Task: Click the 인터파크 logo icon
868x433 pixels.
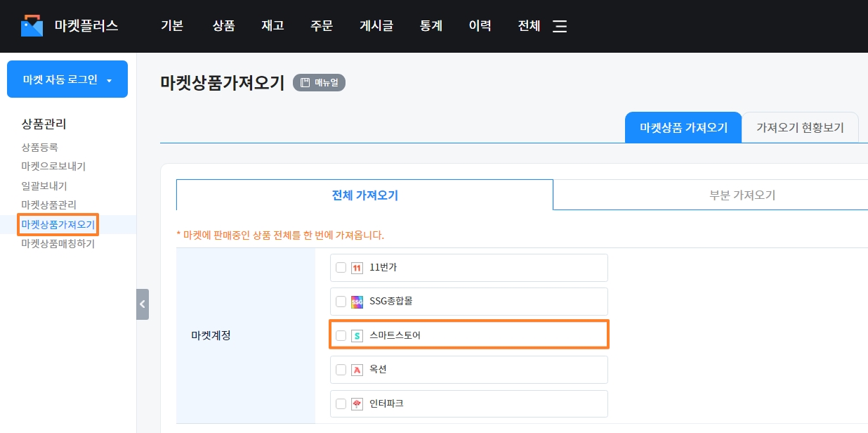Action: pos(357,404)
